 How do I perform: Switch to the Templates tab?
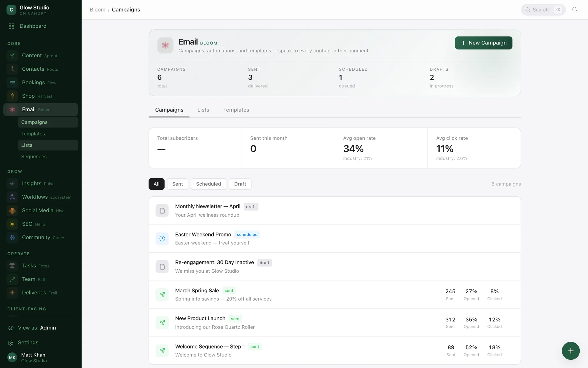click(236, 110)
